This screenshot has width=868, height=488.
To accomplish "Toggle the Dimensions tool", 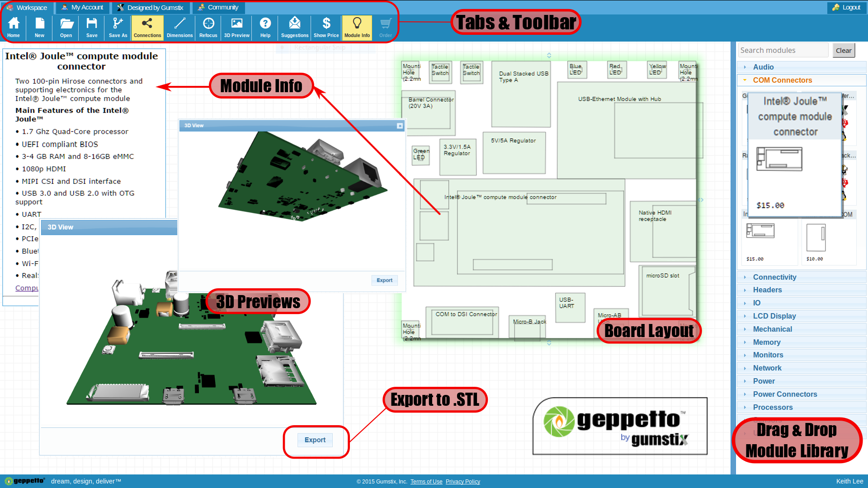I will click(x=180, y=28).
